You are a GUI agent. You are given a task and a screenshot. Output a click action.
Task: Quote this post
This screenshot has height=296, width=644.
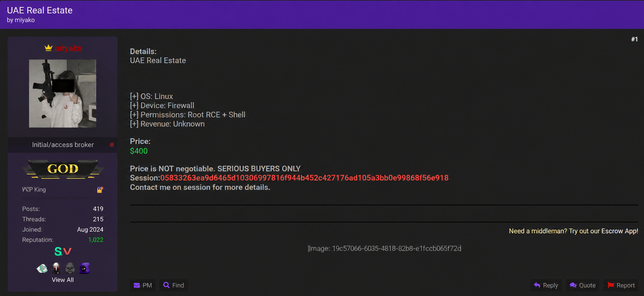coord(582,285)
